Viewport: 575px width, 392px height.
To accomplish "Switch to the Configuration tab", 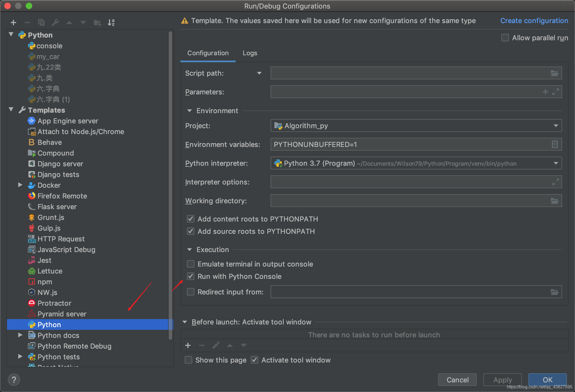I will [208, 53].
